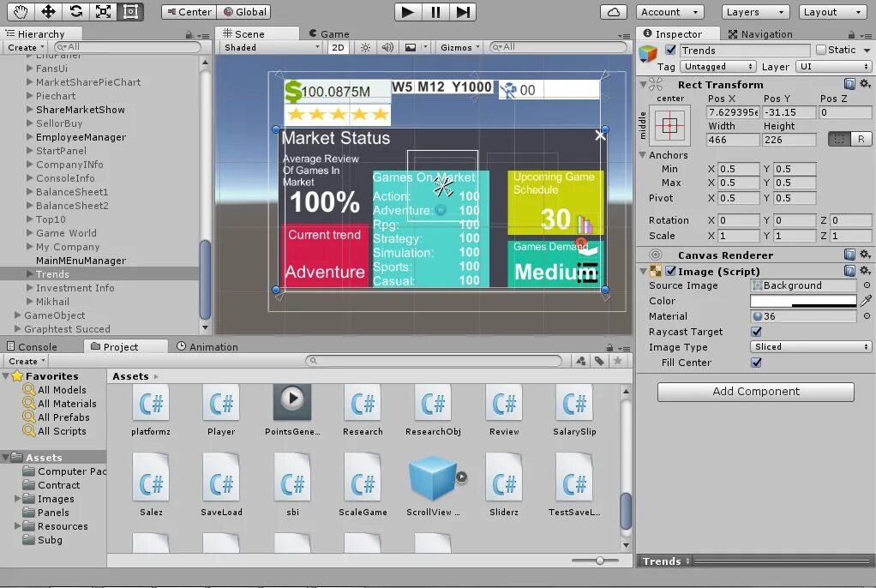Image resolution: width=876 pixels, height=588 pixels.
Task: Open the Panels folder
Action: pos(53,513)
